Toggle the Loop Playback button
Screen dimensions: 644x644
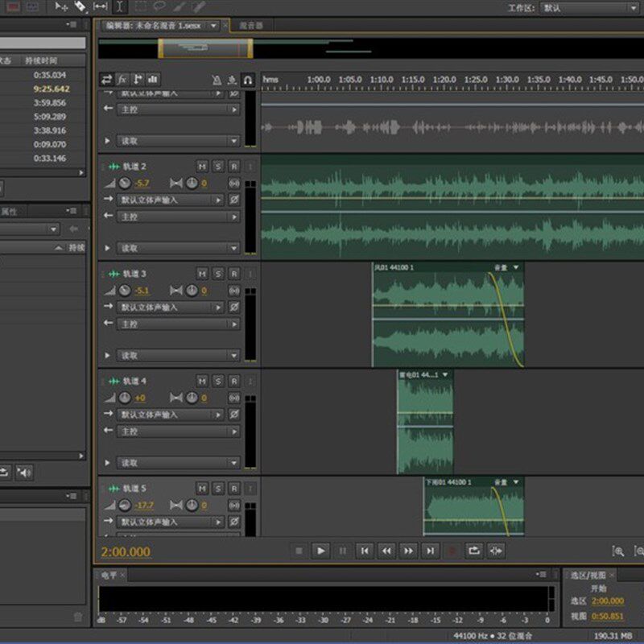(x=474, y=551)
